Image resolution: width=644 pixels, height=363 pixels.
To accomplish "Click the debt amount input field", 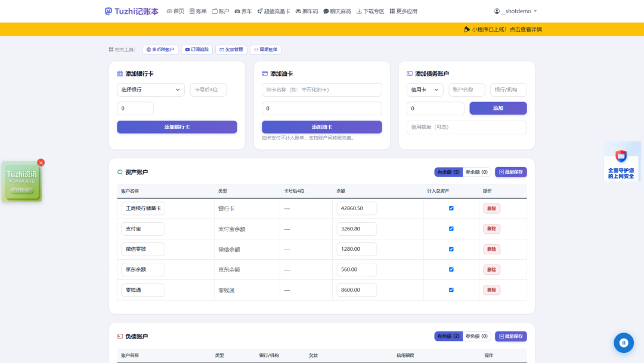I will [x=435, y=109].
